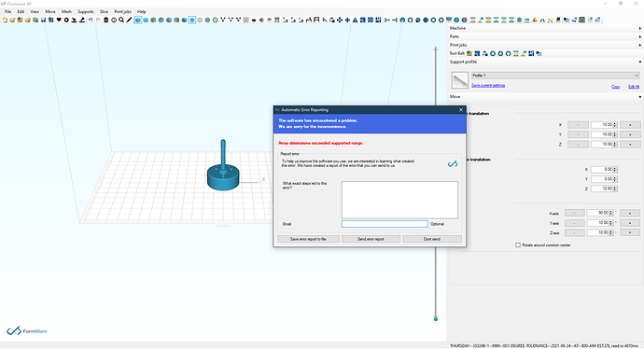Open the Help menu
Image resolution: width=644 pixels, height=349 pixels.
(x=141, y=12)
